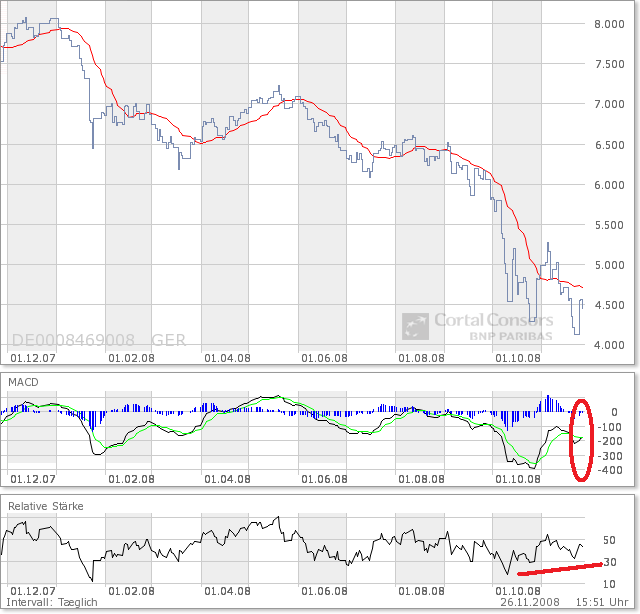This screenshot has height=614, width=640.
Task: Choose 01.08.08 date in Relative Stärke panel
Action: [421, 591]
